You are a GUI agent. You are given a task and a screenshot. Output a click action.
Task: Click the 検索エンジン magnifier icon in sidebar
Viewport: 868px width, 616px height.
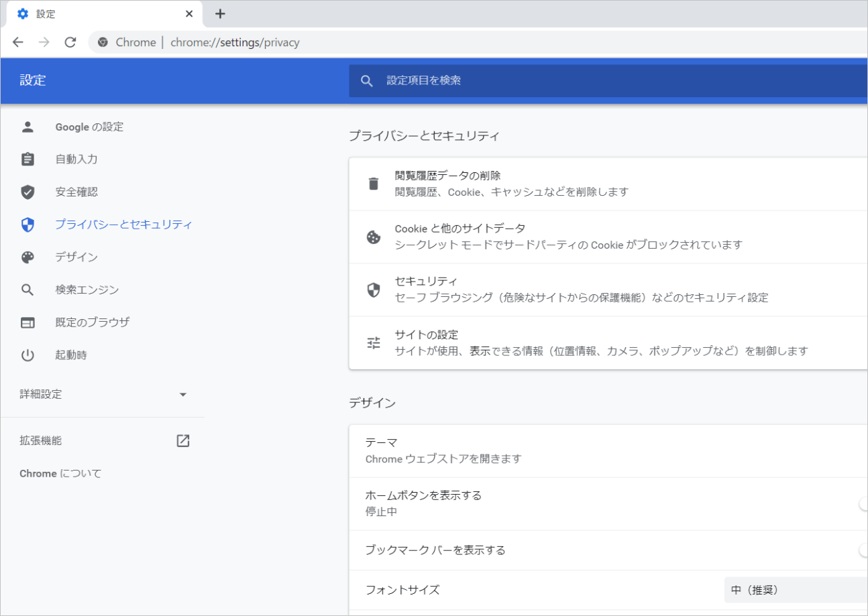28,290
